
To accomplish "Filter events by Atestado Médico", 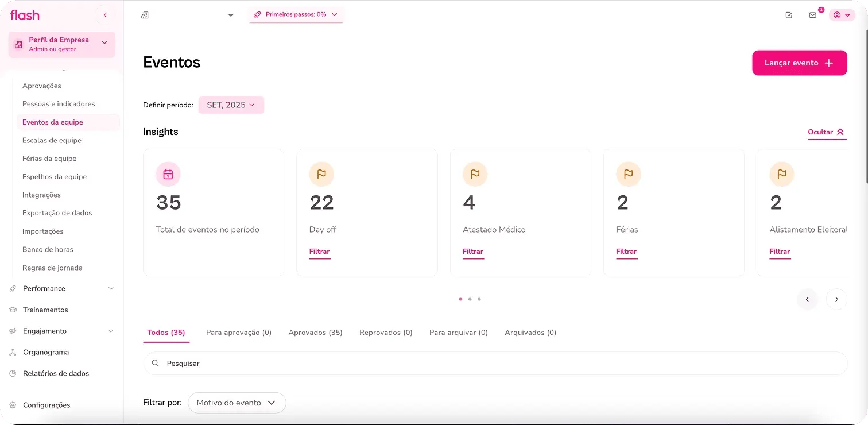I will 473,252.
